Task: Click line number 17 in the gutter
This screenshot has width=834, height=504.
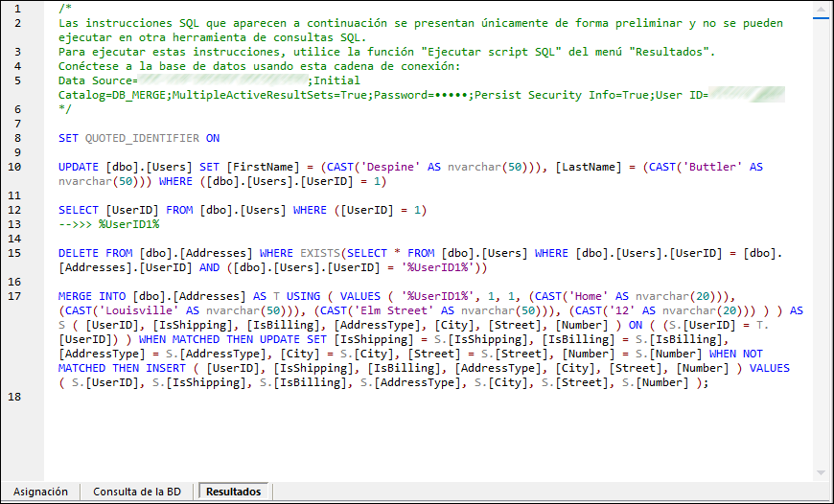Action: 15,296
